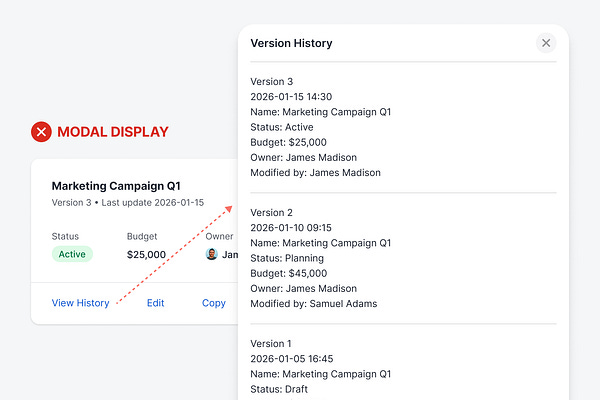Screen dimensions: 600x400
Task: Select the Version 2 entry heading
Action: (x=271, y=213)
